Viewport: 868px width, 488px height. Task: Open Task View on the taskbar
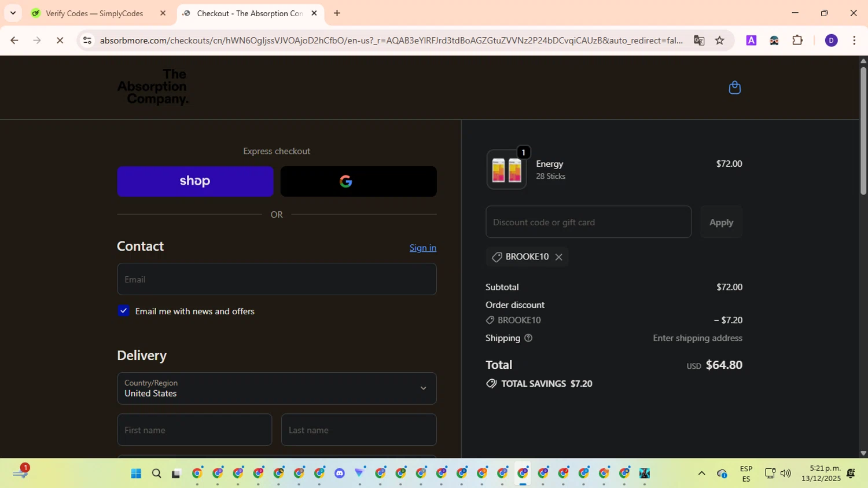176,474
